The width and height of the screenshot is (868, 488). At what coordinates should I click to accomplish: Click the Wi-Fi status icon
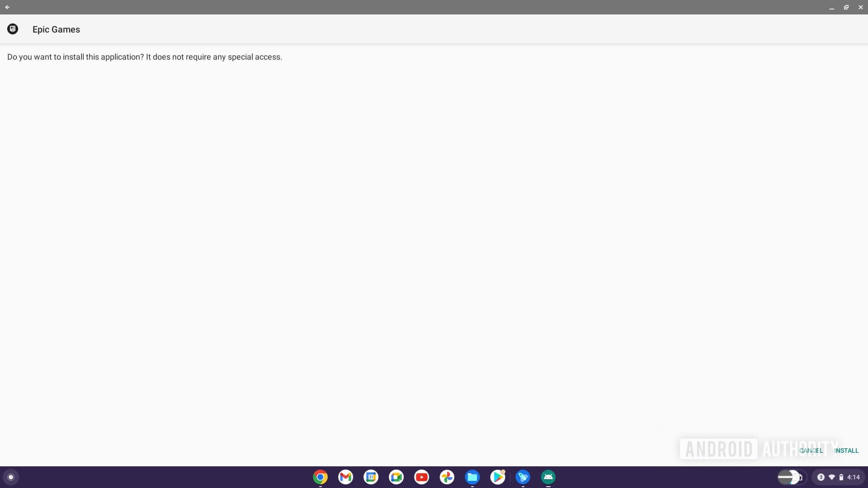point(831,477)
